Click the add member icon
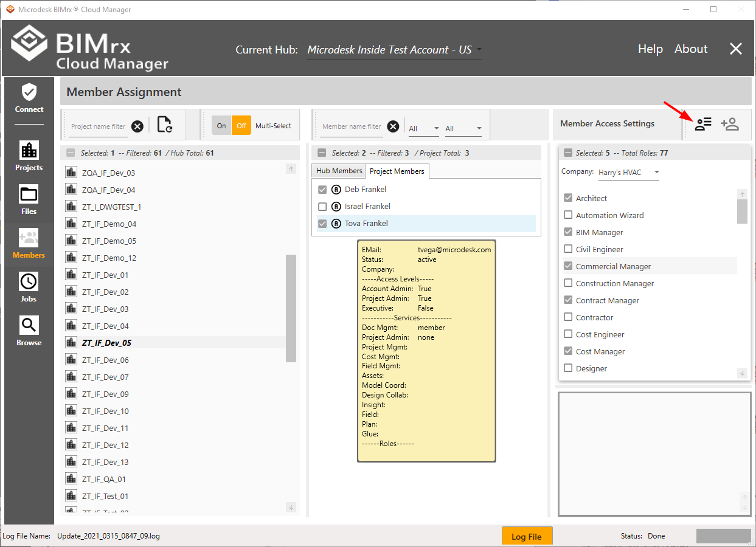Screen dimensions: 756x547 729,124
